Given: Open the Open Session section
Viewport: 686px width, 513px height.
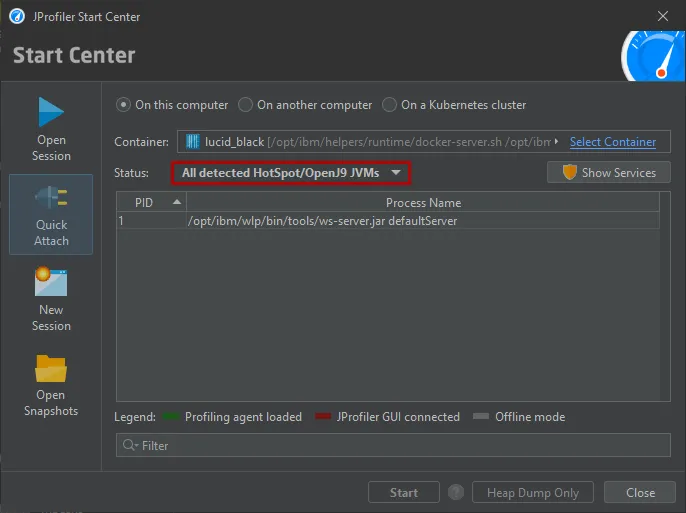Looking at the screenshot, I should point(51,129).
